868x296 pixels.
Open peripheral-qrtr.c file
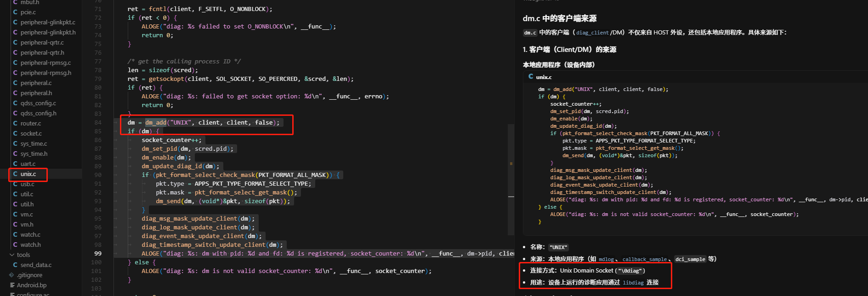pos(42,42)
